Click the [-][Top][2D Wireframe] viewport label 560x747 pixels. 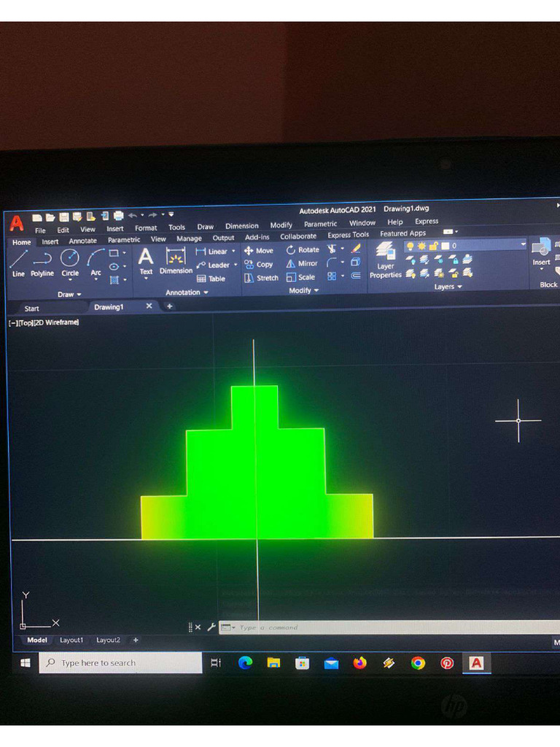coord(44,322)
